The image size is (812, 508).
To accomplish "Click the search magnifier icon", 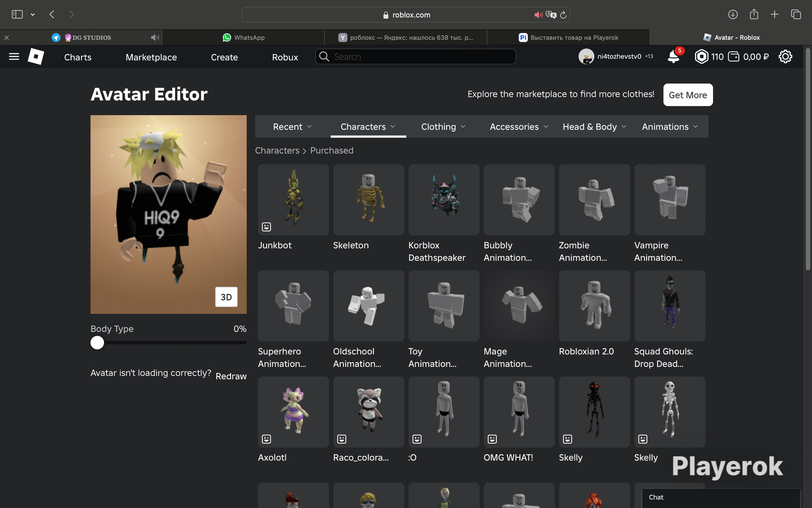I will (324, 56).
